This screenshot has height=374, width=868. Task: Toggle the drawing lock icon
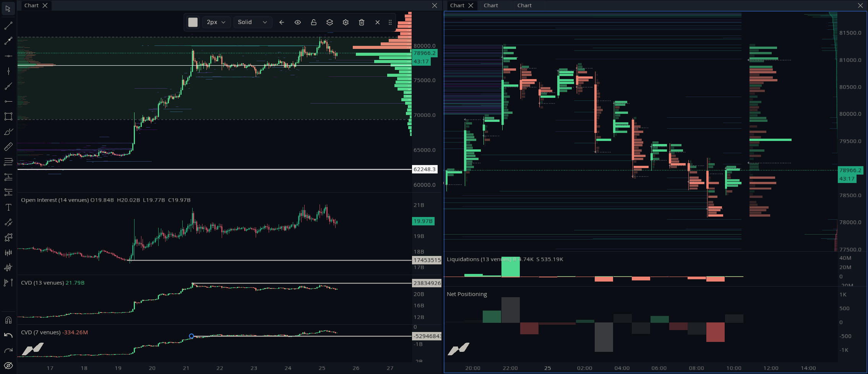[313, 22]
